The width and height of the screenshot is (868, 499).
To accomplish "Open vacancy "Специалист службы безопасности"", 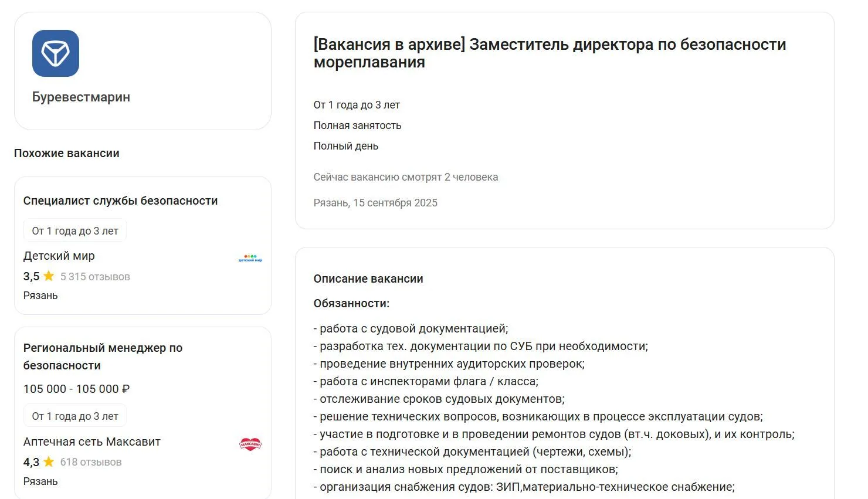I will tap(120, 201).
